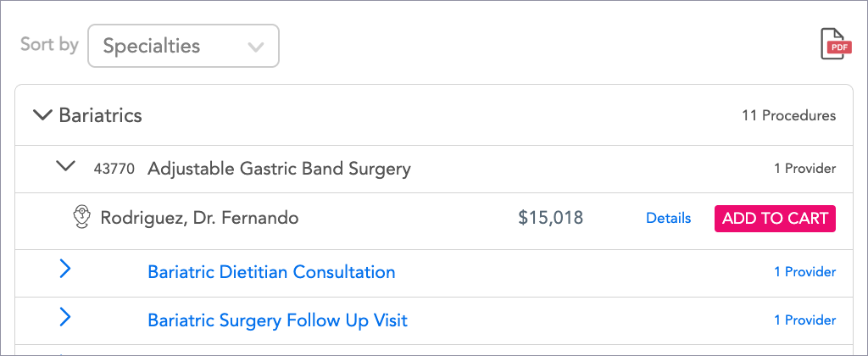Image resolution: width=868 pixels, height=356 pixels.
Task: Expand the Bariatric Dietitian Consultation chevron
Action: (65, 270)
